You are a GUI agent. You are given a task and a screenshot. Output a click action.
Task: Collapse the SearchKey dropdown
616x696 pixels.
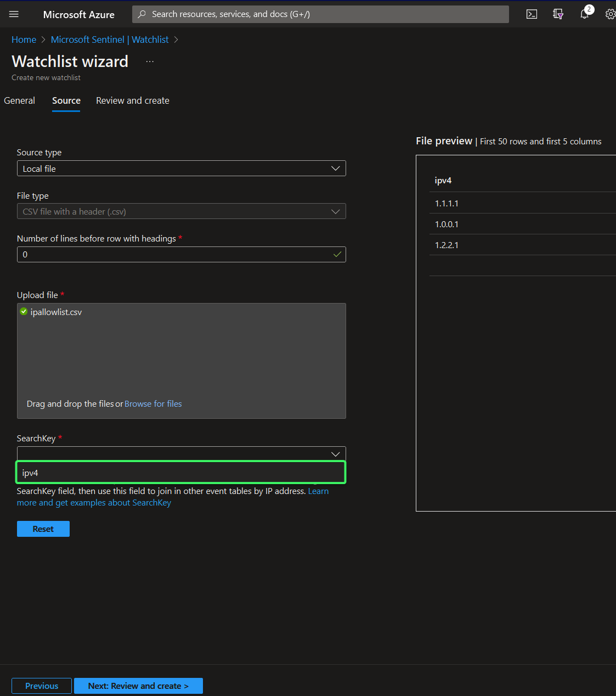coord(335,454)
